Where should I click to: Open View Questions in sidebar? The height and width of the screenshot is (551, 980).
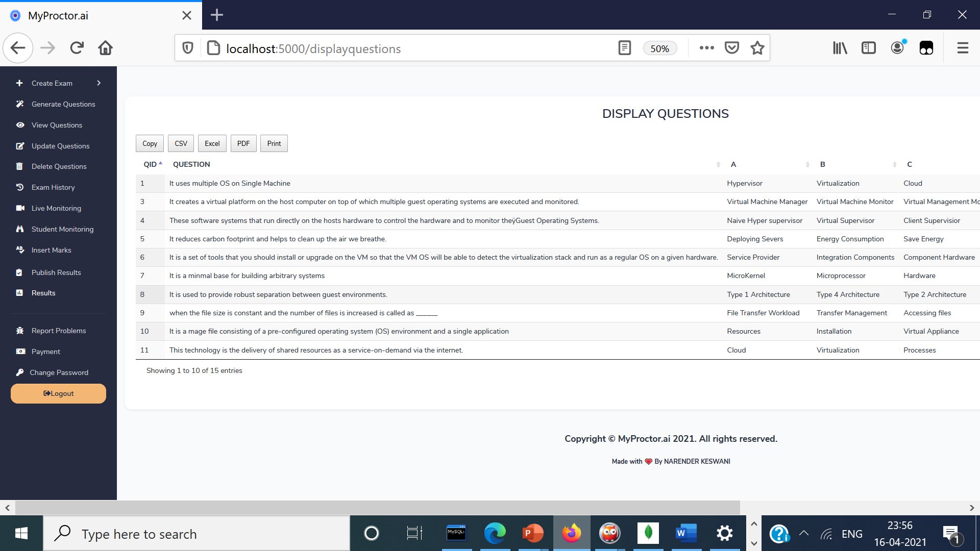coord(57,125)
